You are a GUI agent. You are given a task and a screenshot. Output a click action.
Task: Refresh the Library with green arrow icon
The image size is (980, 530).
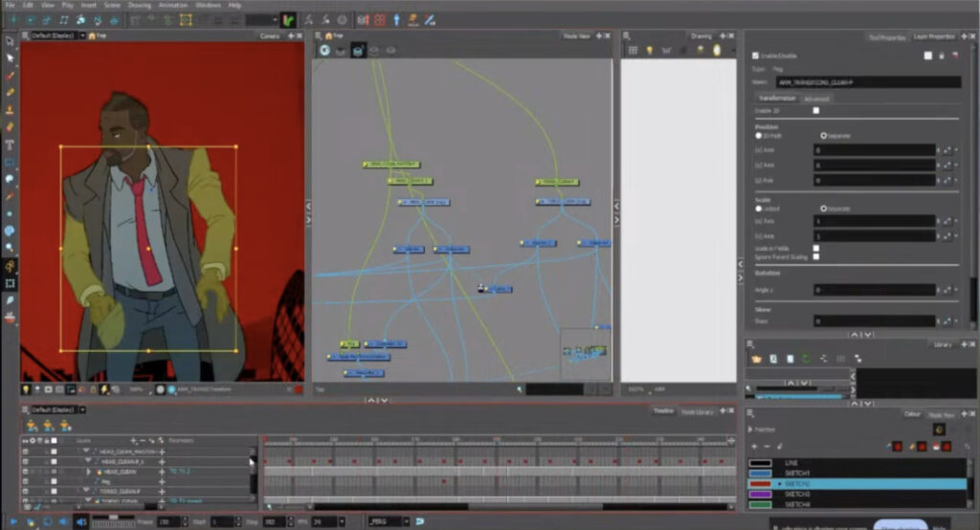tap(806, 359)
